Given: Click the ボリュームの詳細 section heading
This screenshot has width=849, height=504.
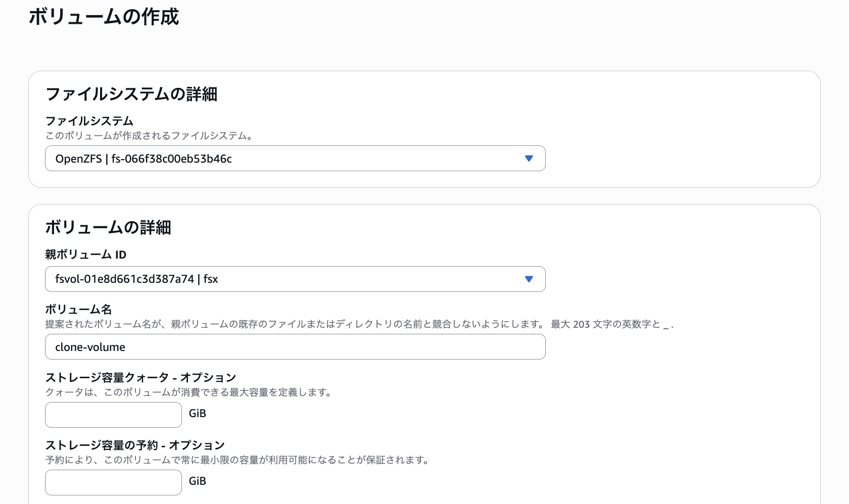Looking at the screenshot, I should click(x=108, y=227).
